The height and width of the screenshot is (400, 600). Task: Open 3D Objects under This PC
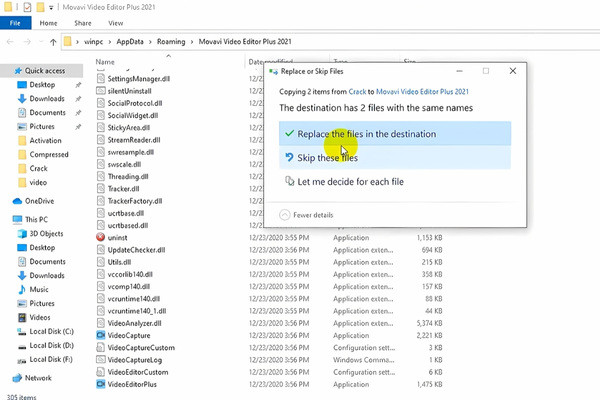click(46, 233)
